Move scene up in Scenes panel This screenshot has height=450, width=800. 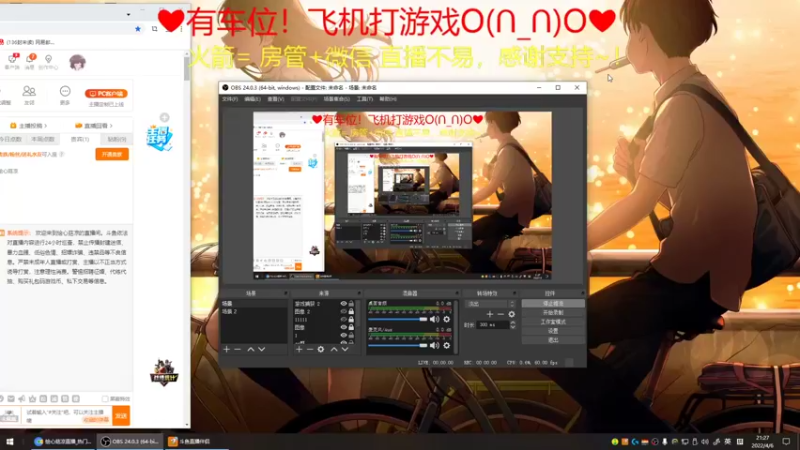pos(251,349)
